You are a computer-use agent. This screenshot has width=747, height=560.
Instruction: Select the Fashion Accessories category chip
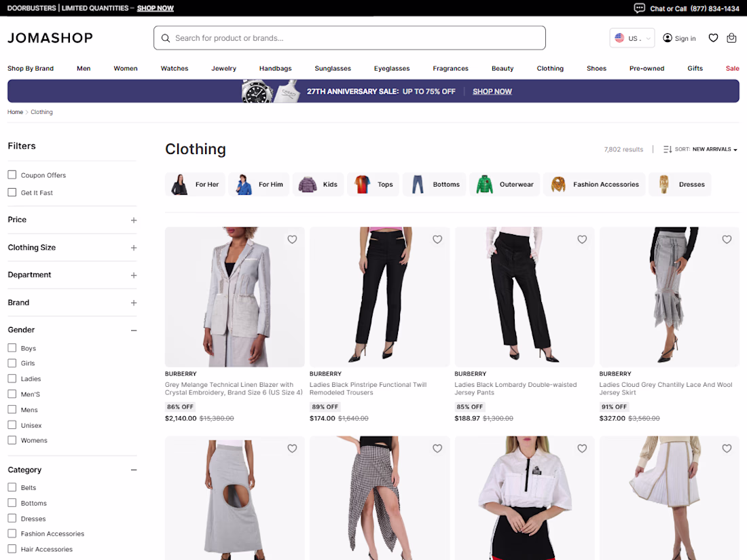[x=594, y=184]
